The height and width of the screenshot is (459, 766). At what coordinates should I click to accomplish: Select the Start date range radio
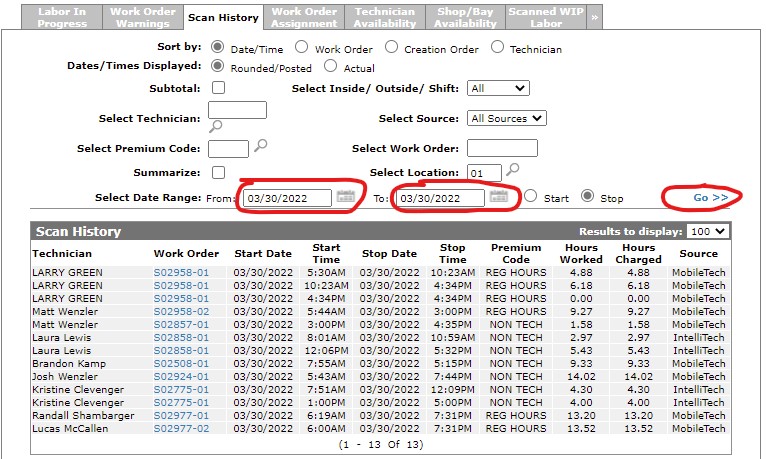pos(532,197)
